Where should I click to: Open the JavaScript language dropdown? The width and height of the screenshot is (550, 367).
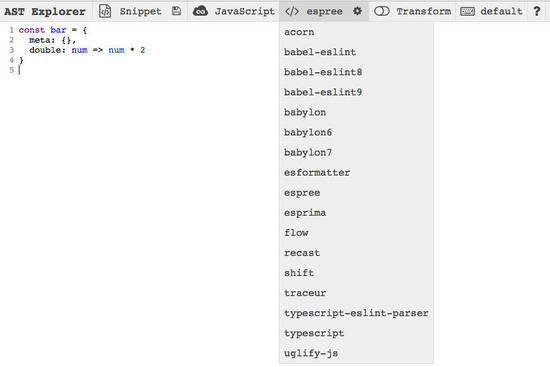244,11
